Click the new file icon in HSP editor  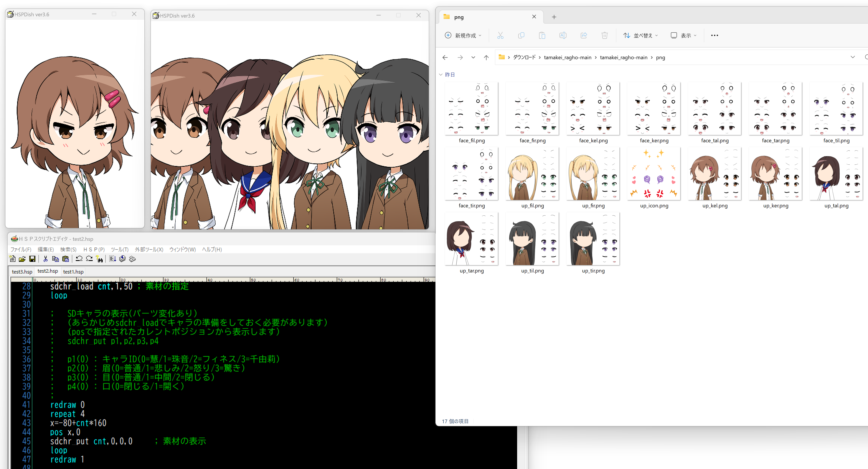(x=12, y=259)
